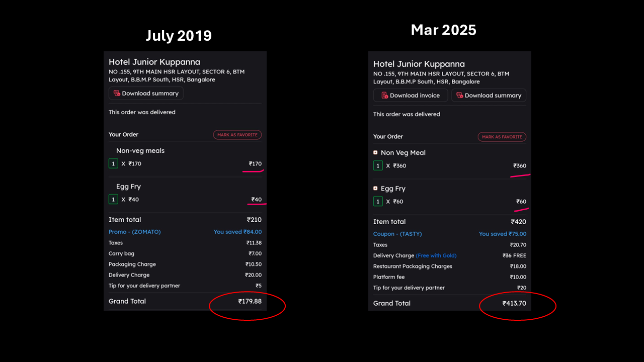Click Download summary in Mar 2025 receipt
Image resolution: width=644 pixels, height=362 pixels.
489,95
